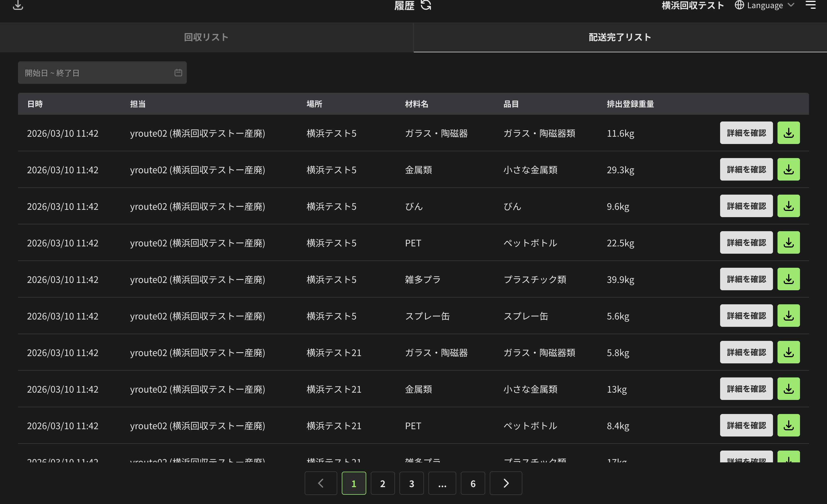Download the 13kg 金属類 row
Screen dimensions: 827x504
[789, 389]
